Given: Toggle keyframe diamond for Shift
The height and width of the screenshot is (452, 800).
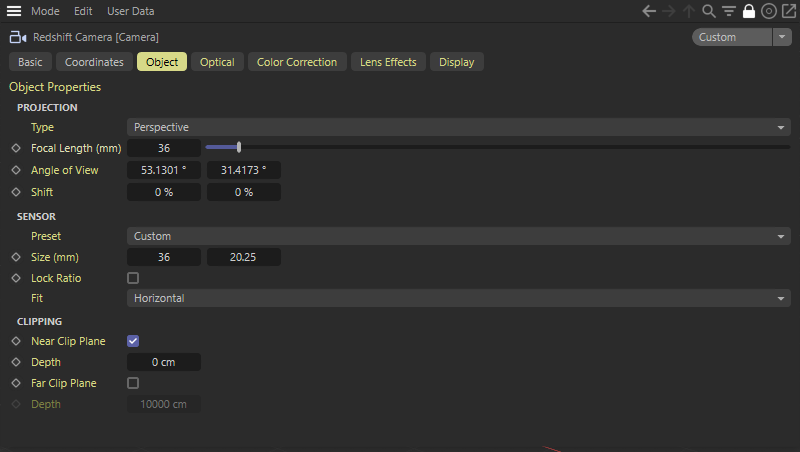Looking at the screenshot, I should pos(16,192).
